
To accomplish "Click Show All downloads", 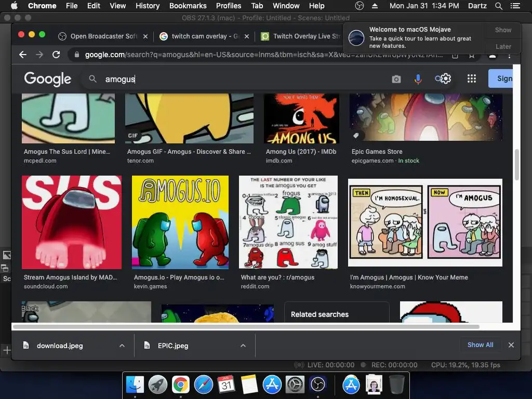I will 480,345.
